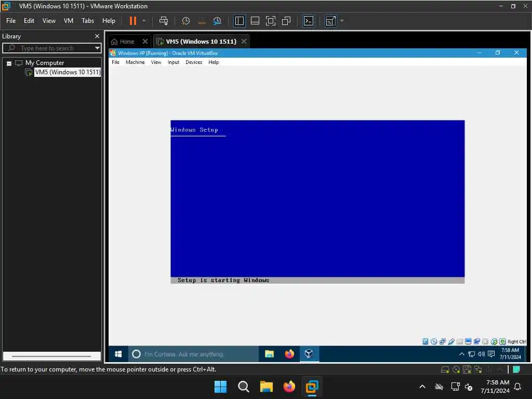Screen dimensions: 532x399
Task: Toggle the thumbnail bar view button
Action: pos(255,21)
